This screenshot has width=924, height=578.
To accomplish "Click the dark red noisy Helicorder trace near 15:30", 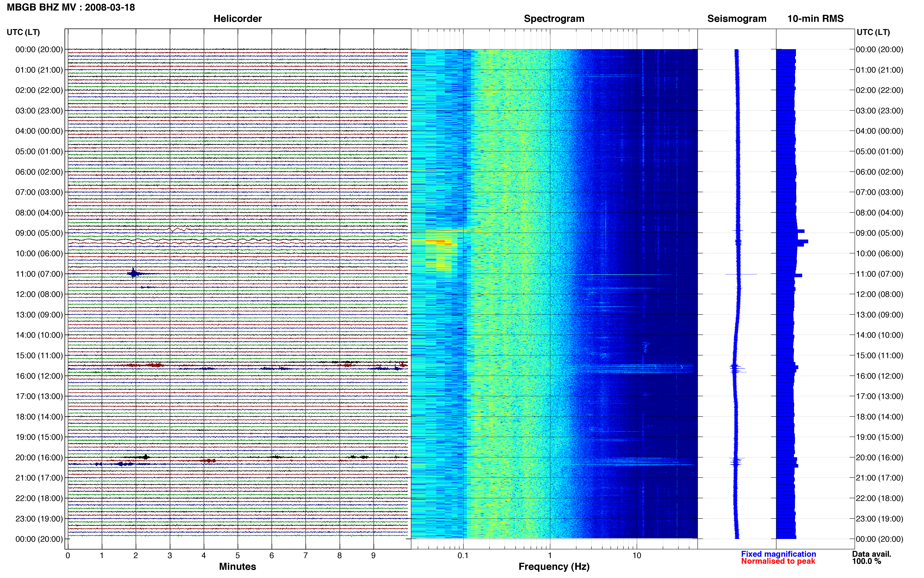I will (x=238, y=365).
